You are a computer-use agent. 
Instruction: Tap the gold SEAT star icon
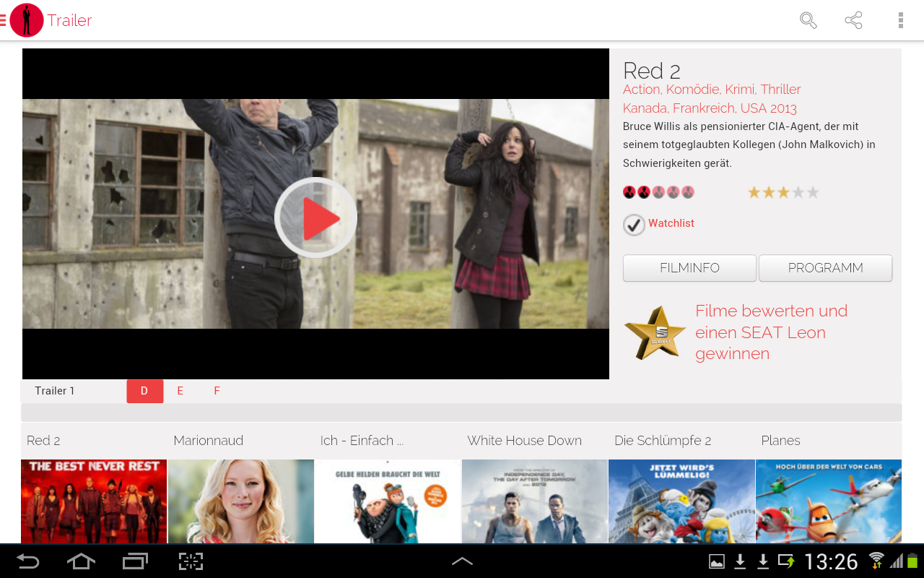[655, 333]
